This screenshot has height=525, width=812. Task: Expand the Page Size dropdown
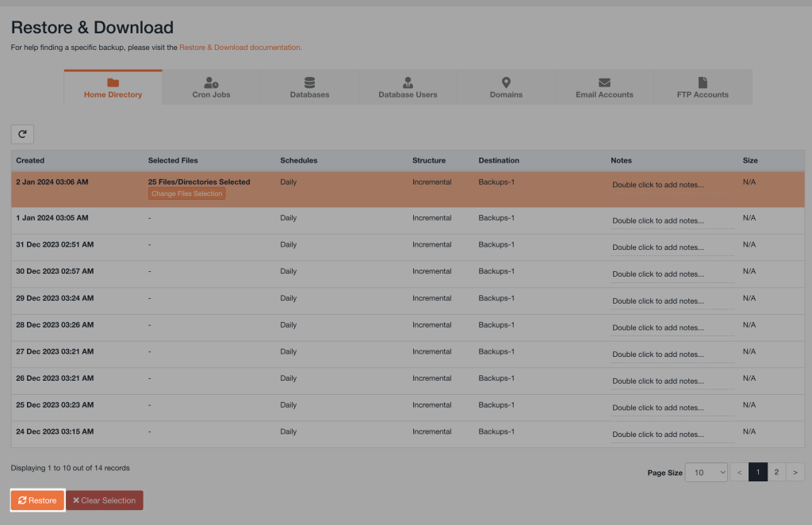click(706, 472)
